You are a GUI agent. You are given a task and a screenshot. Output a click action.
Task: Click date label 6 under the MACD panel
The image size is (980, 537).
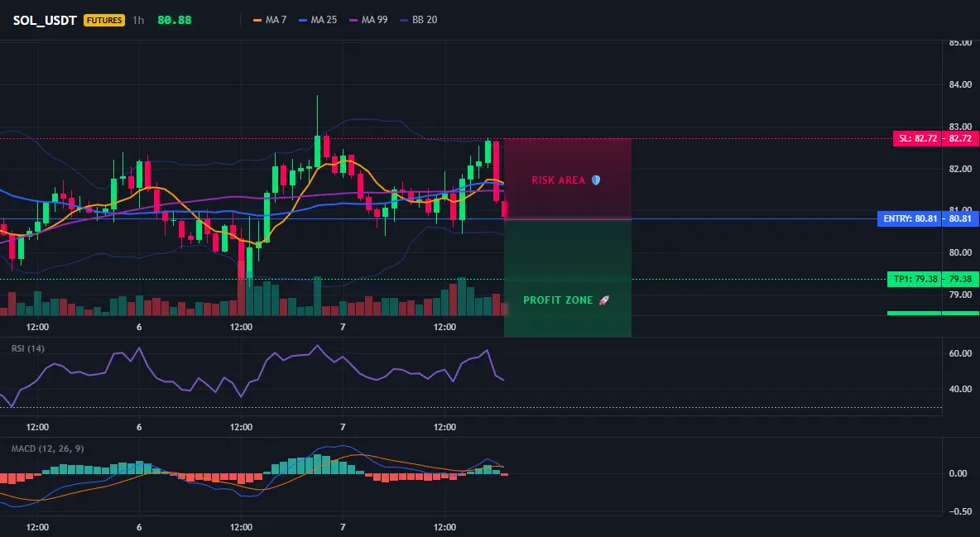[x=139, y=527]
